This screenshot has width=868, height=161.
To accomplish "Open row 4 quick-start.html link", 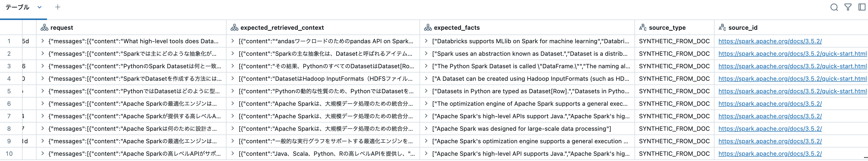I will pyautogui.click(x=792, y=78).
